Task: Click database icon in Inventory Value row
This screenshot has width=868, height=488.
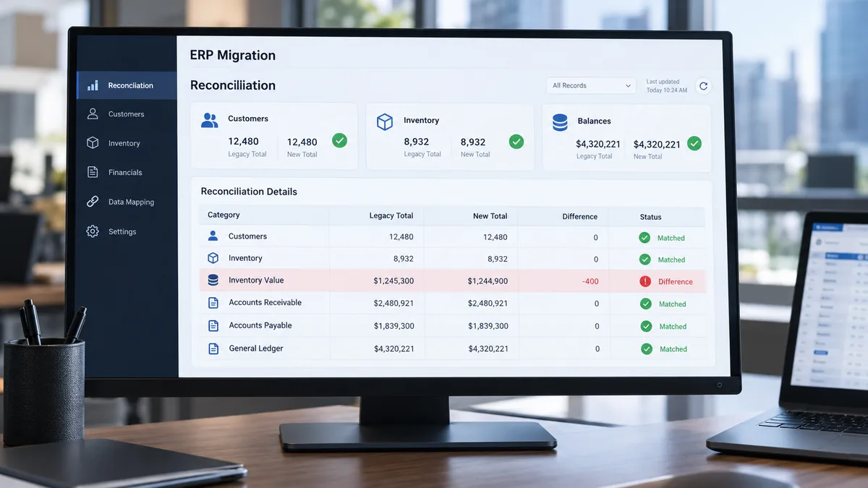Action: [213, 280]
